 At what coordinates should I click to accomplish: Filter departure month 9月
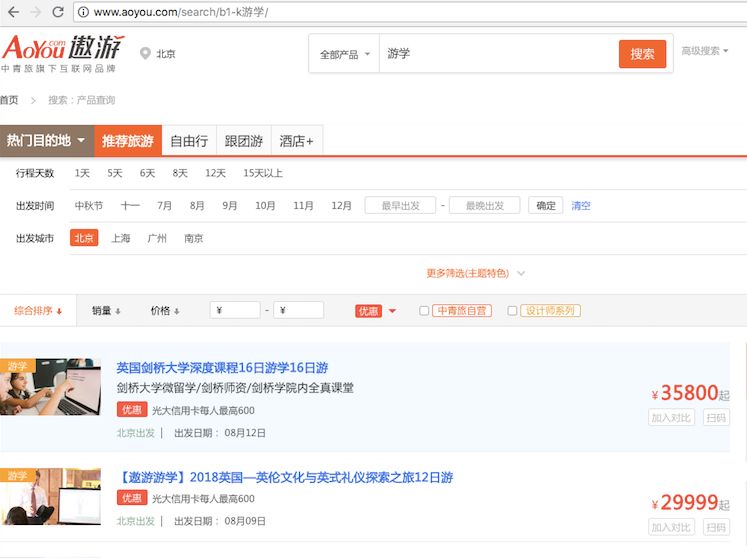tap(230, 205)
